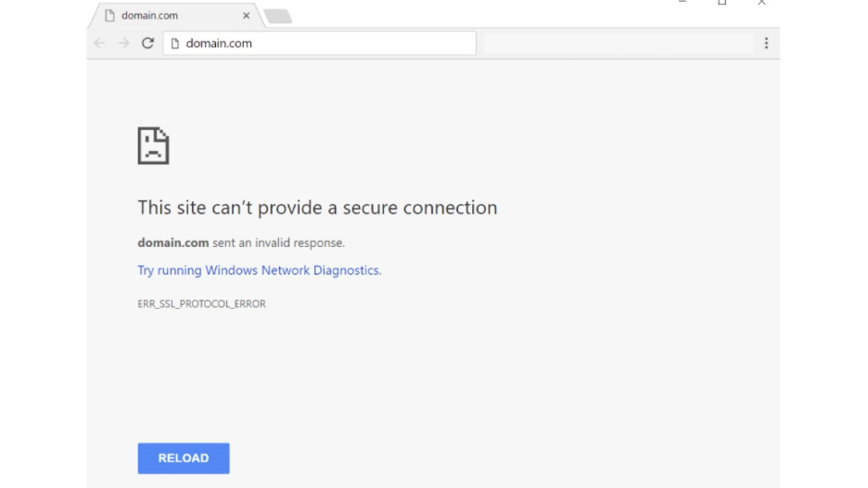
Task: Click the favicon on the domain.com tab
Action: click(109, 16)
